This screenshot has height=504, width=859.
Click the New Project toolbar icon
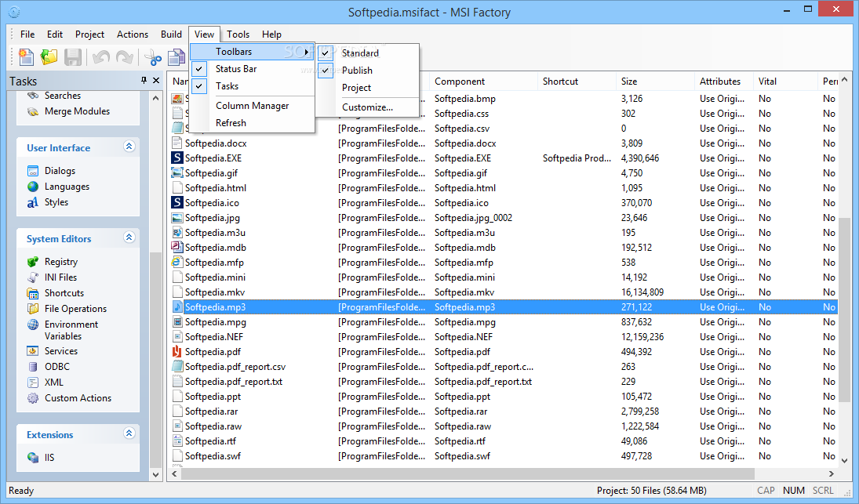pyautogui.click(x=26, y=57)
